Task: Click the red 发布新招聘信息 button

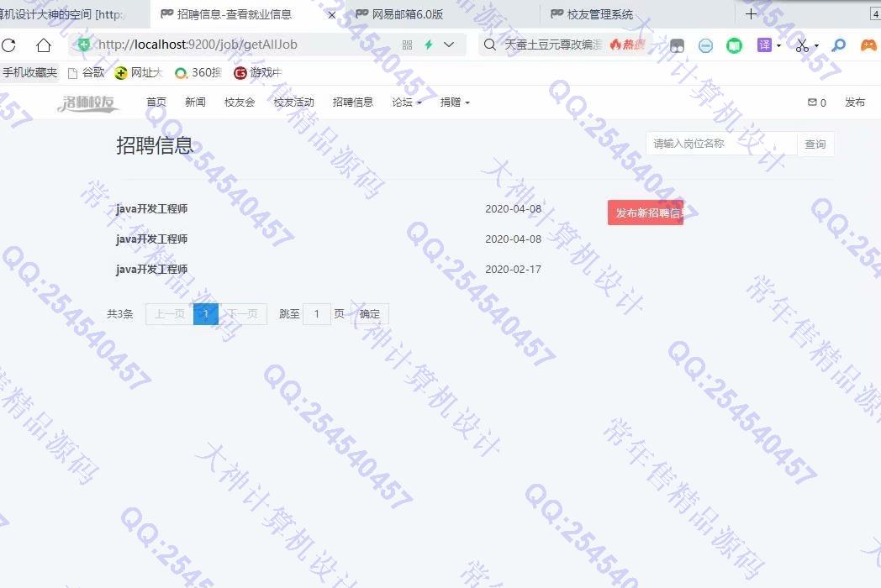Action: (645, 213)
